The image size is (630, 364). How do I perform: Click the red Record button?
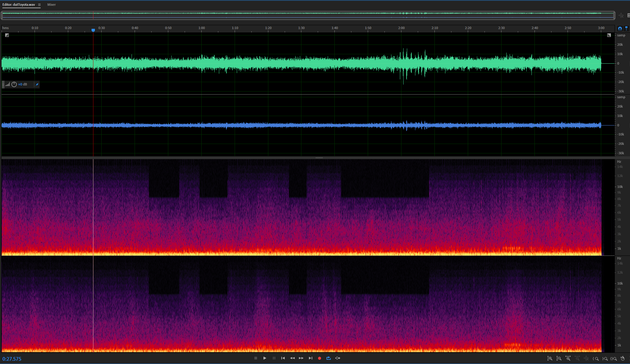pyautogui.click(x=319, y=358)
